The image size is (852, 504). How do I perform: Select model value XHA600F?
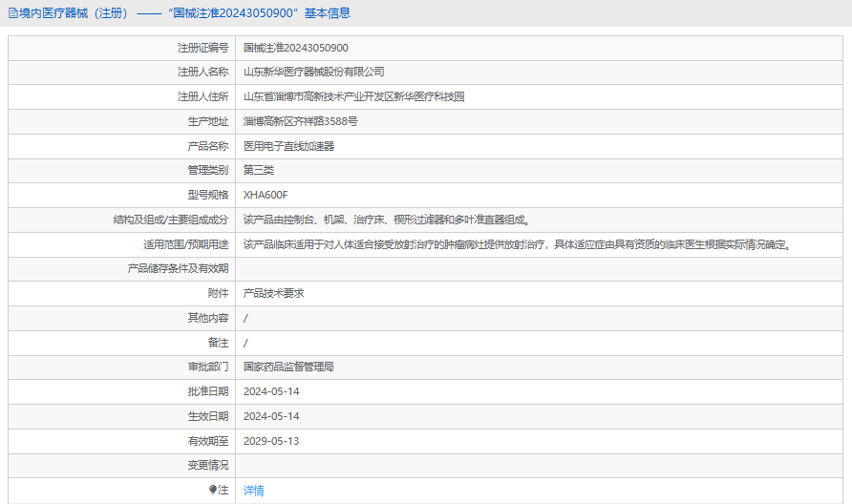[266, 195]
